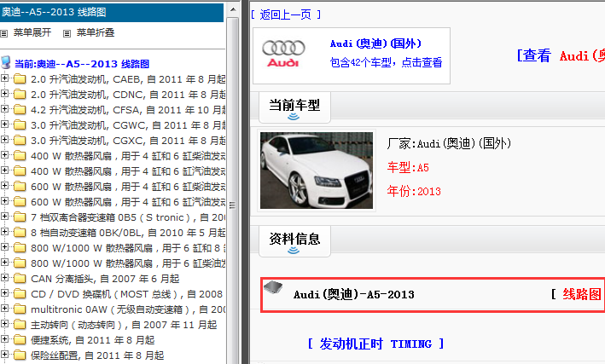Click folder icon for multitronic 0AW
Viewport: 605px width, 364px height.
[x=20, y=309]
